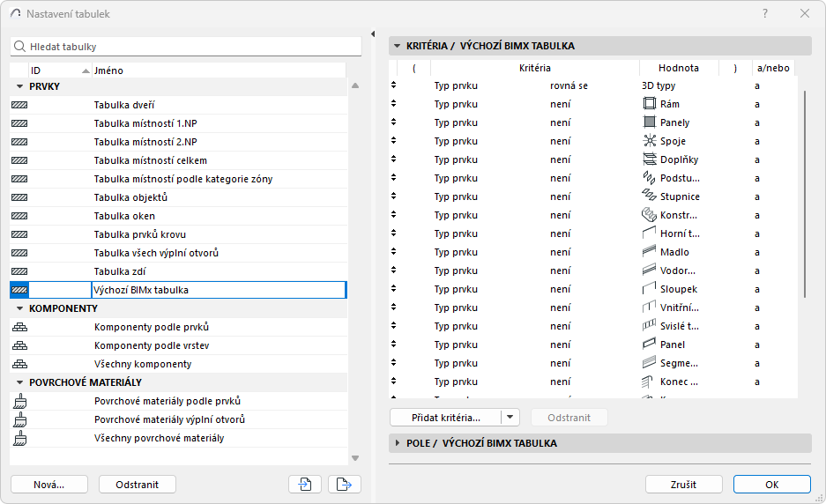
Task: Click the Madlo railing icon
Action: [651, 252]
